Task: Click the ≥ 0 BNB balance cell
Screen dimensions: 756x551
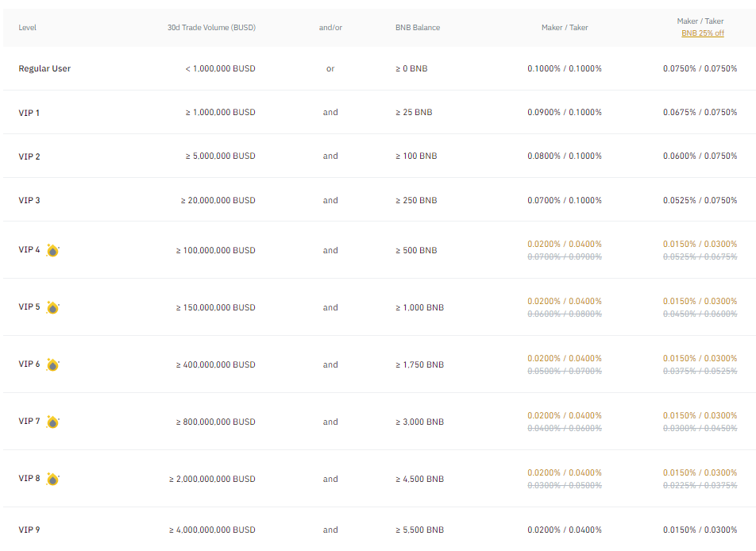Action: click(411, 68)
